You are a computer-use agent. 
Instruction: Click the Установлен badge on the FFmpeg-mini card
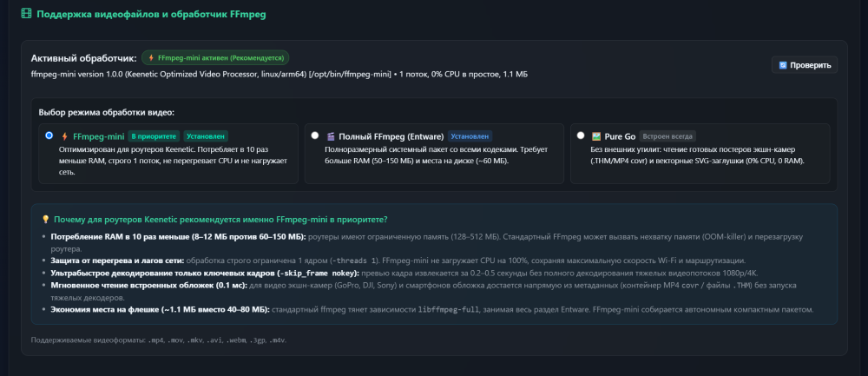click(x=206, y=136)
